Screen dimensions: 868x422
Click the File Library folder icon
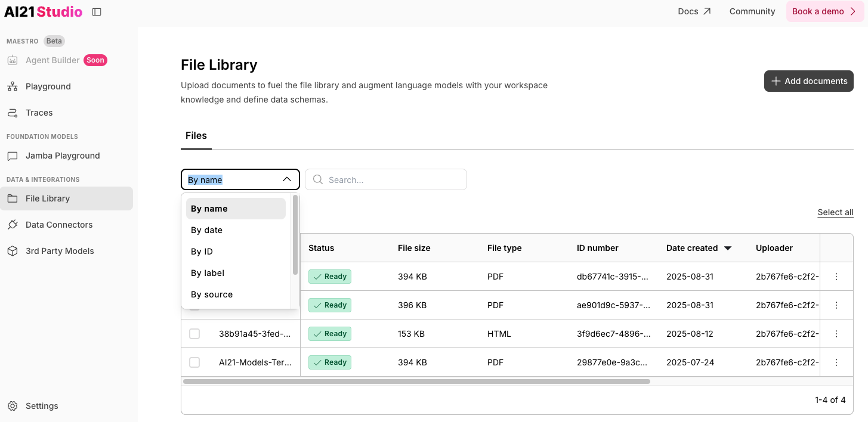click(13, 198)
